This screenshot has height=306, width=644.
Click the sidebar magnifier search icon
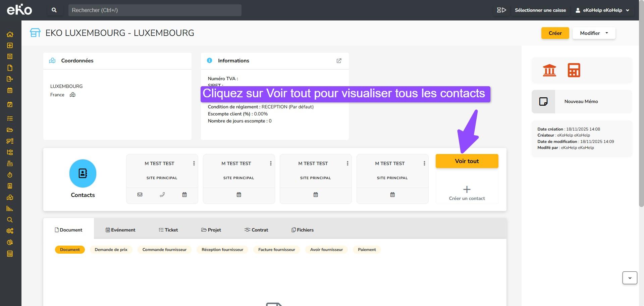click(10, 220)
